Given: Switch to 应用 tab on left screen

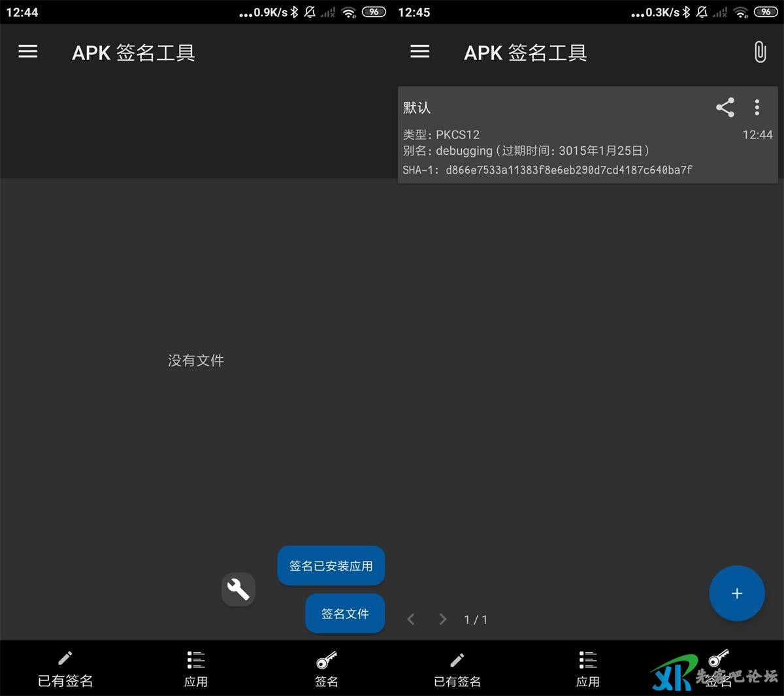Looking at the screenshot, I should (196, 669).
